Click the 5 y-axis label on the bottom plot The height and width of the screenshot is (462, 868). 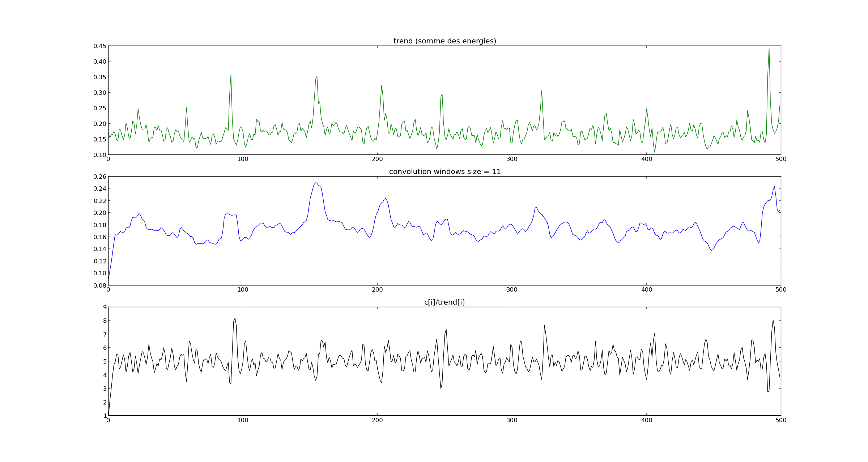[105, 361]
